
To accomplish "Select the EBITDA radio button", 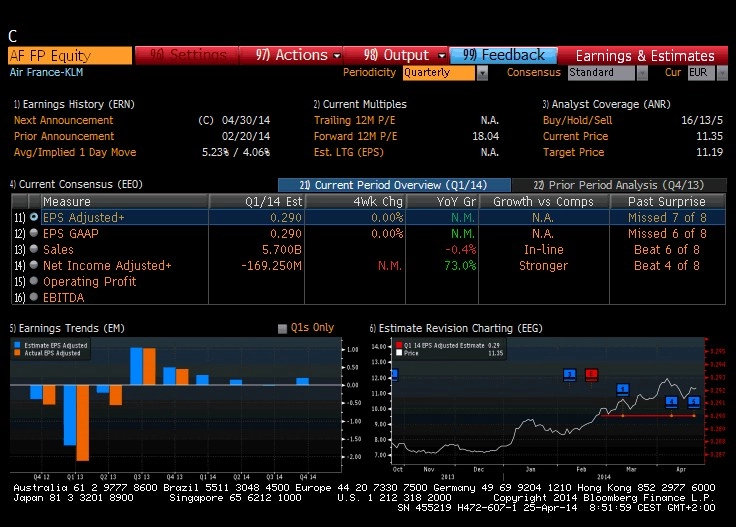I will click(34, 297).
